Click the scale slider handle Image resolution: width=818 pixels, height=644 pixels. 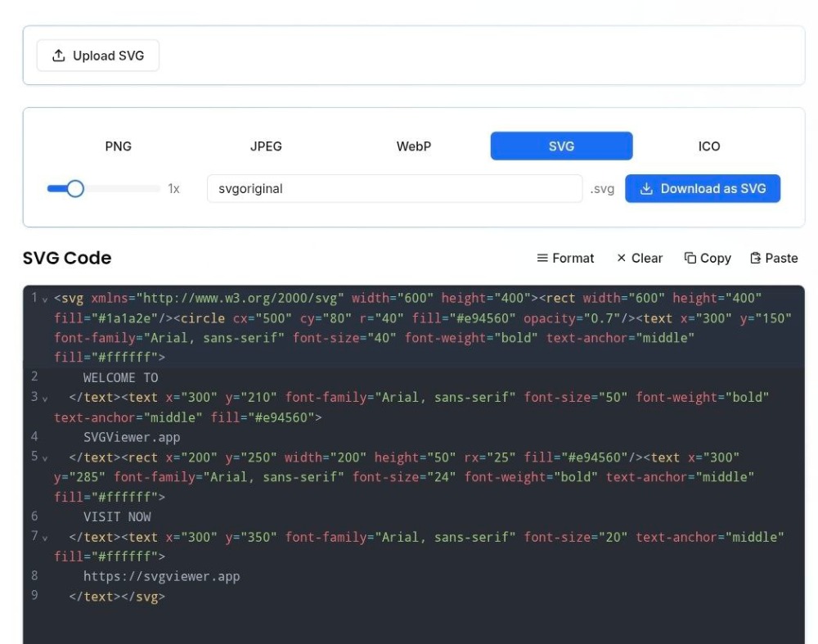coord(75,189)
